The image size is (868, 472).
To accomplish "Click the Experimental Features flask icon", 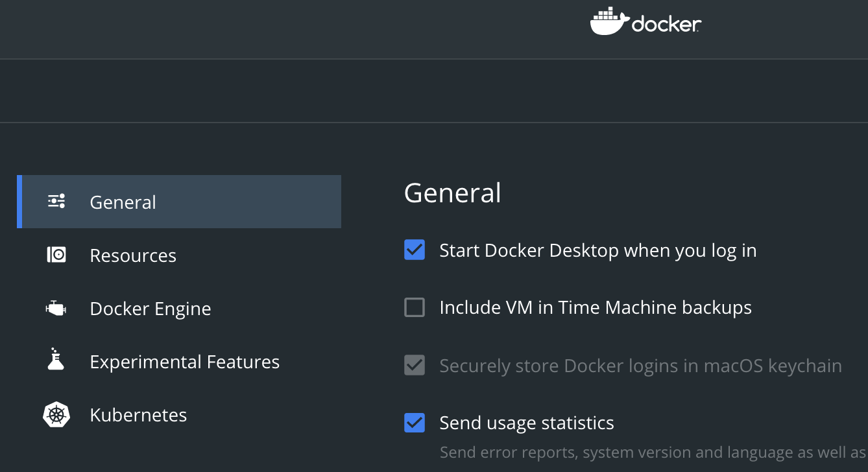I will [x=56, y=359].
